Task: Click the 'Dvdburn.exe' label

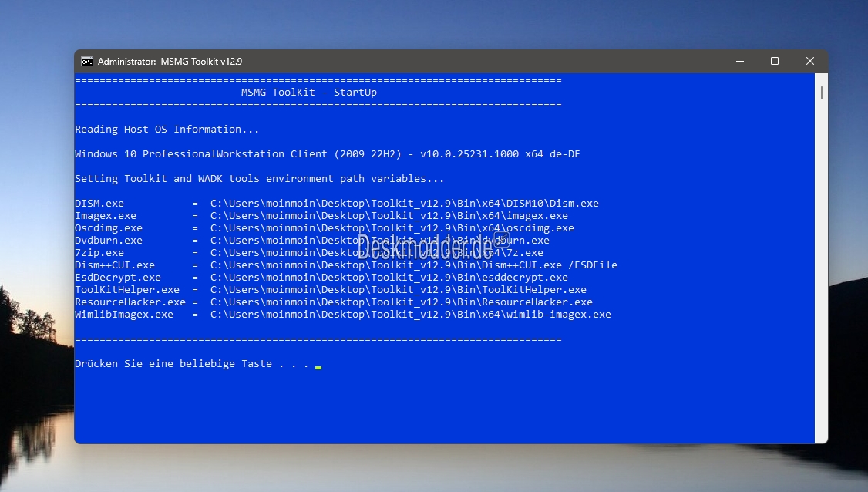Action: [109, 241]
